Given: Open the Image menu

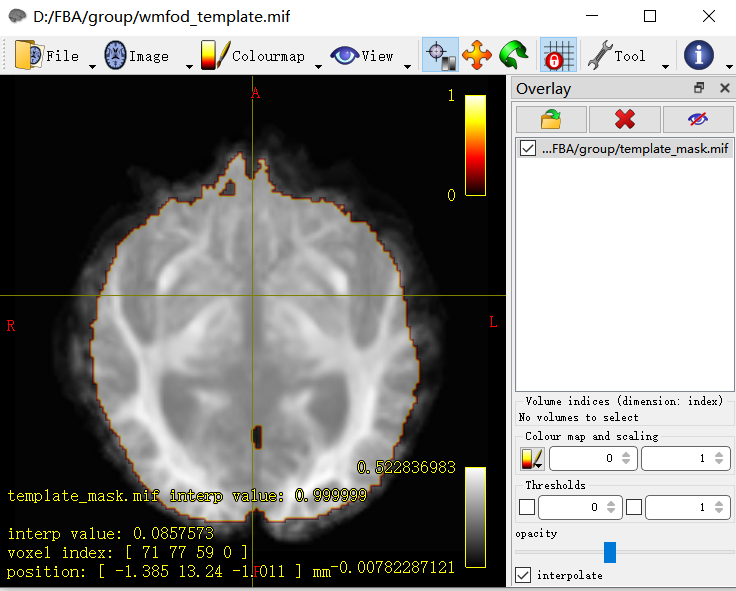Looking at the screenshot, I should coord(136,56).
